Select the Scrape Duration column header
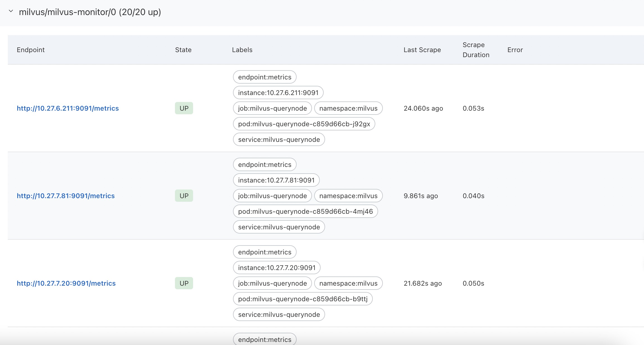Image resolution: width=644 pixels, height=345 pixels. click(x=476, y=50)
